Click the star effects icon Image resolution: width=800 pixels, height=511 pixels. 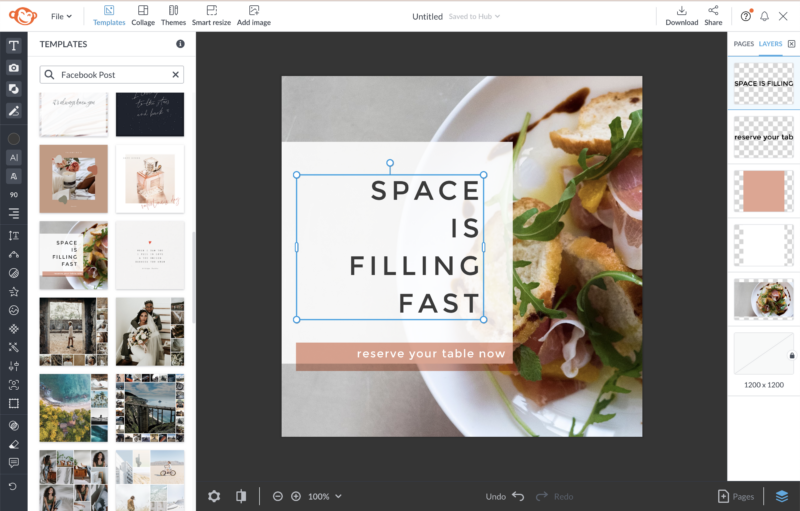[x=14, y=292]
